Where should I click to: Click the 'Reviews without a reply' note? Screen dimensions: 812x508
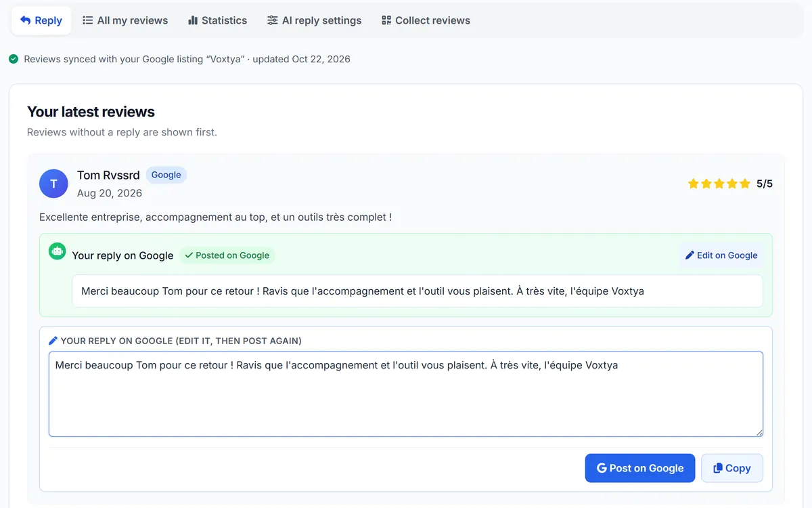tap(122, 132)
